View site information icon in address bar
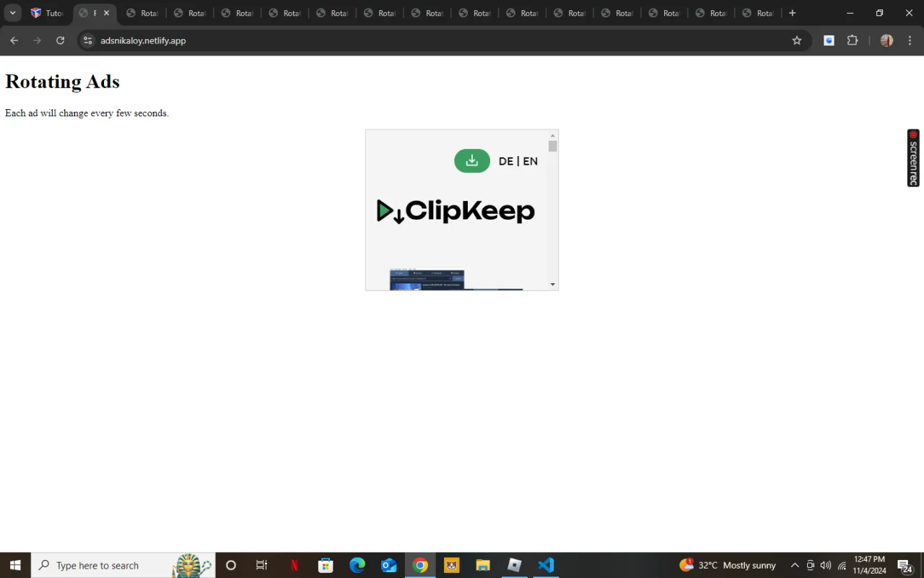Image resolution: width=924 pixels, height=578 pixels. (87, 40)
